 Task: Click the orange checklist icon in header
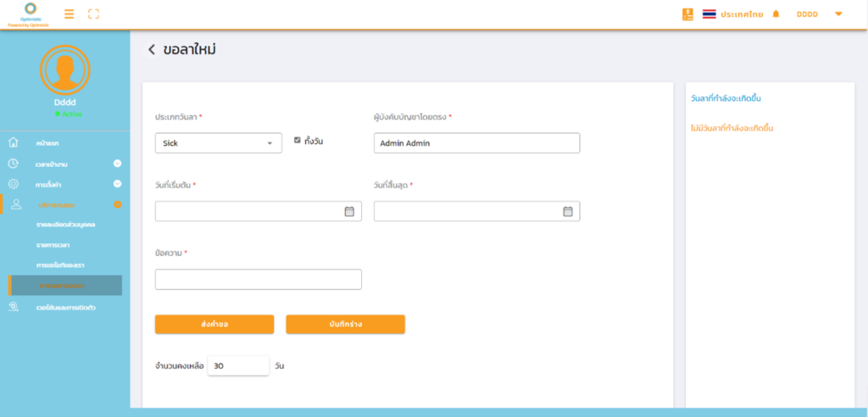point(687,14)
